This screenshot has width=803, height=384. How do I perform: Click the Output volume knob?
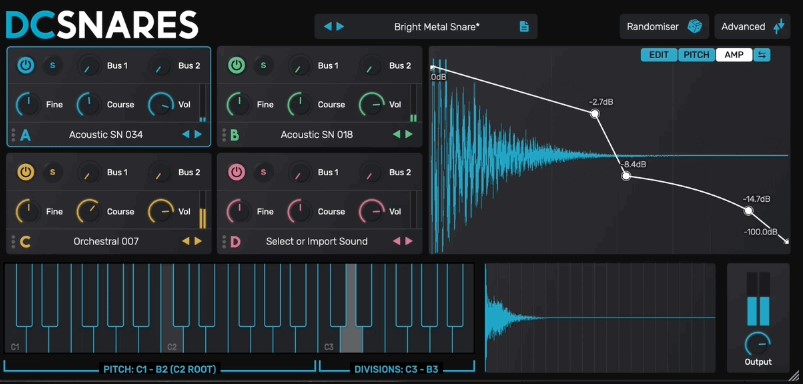click(758, 344)
